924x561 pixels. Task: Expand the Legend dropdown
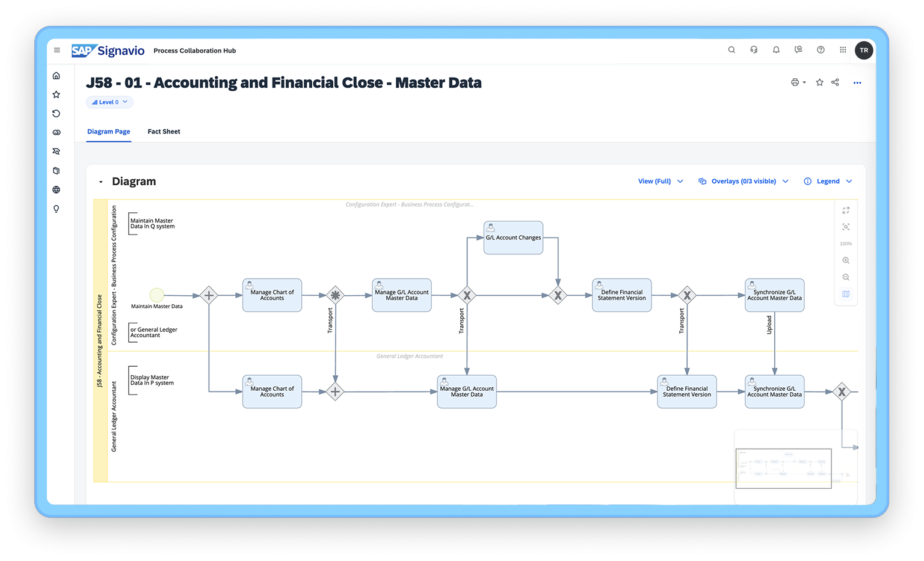coord(828,181)
